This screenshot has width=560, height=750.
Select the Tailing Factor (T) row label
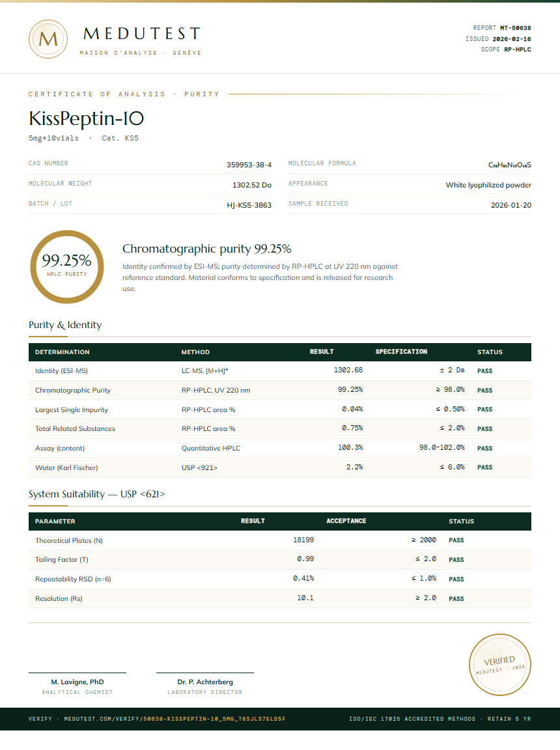click(62, 560)
